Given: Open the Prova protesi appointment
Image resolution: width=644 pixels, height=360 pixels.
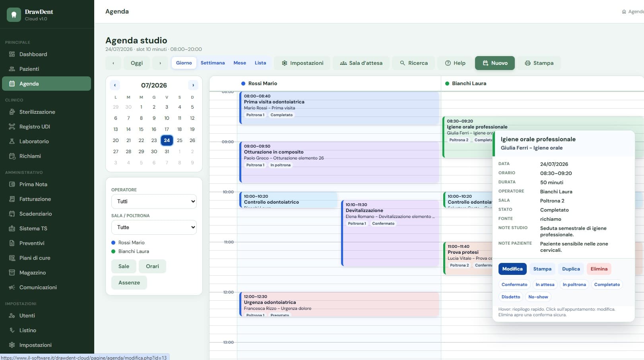Looking at the screenshot, I should coord(467,258).
